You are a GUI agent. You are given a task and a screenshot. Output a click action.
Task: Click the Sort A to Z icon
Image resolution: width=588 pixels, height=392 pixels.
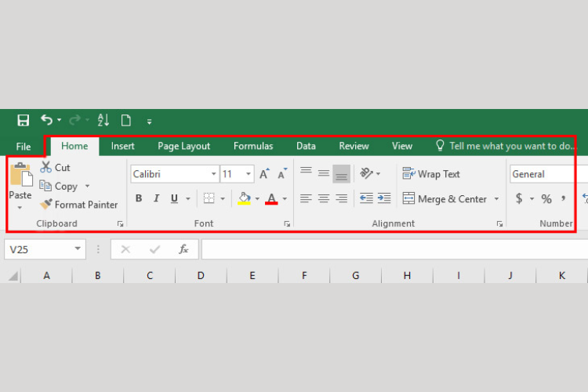click(103, 120)
